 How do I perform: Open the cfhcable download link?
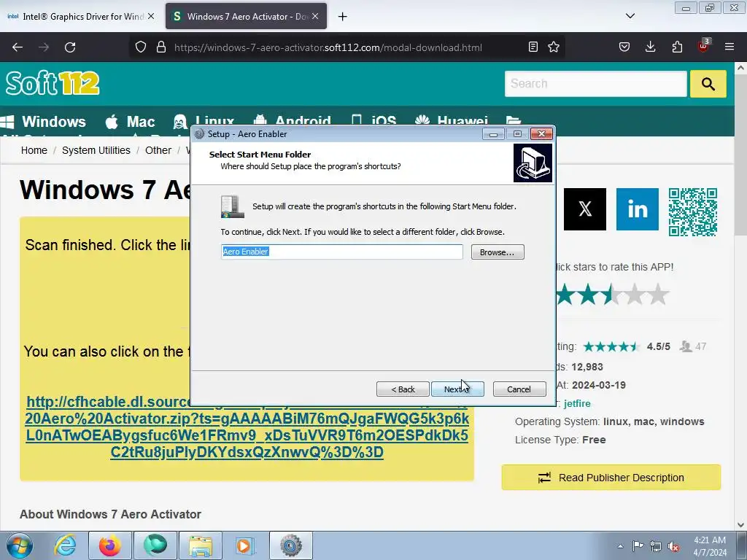(247, 427)
